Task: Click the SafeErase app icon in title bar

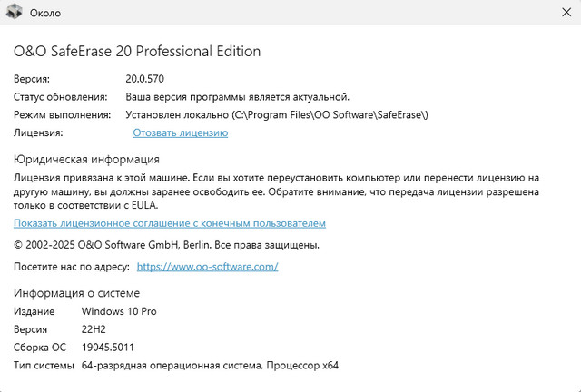Action: point(15,14)
